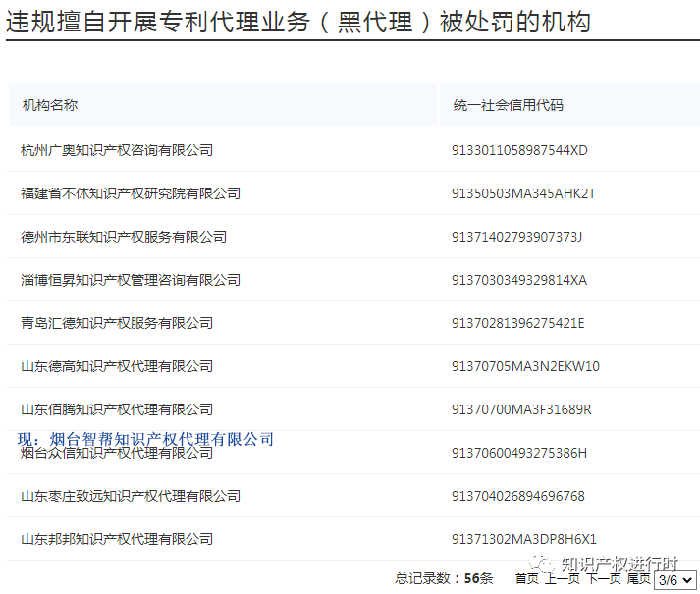Go to first page via 首页
The height and width of the screenshot is (594, 700).
[527, 579]
